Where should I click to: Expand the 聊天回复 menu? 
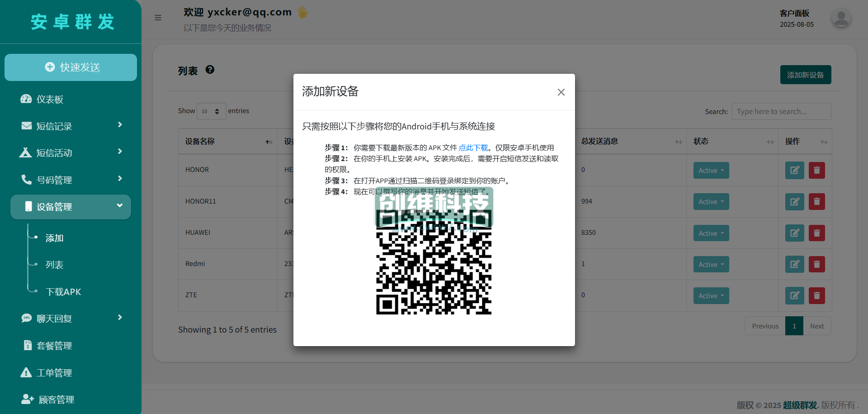coord(71,319)
